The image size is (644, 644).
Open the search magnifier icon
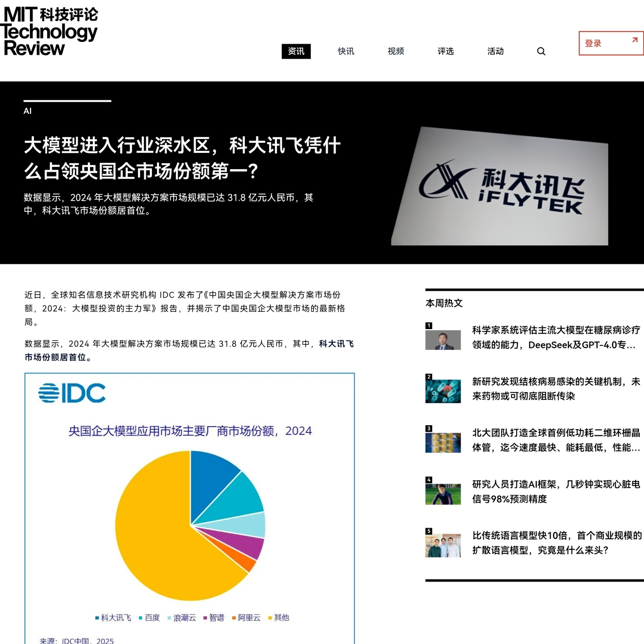coord(541,51)
